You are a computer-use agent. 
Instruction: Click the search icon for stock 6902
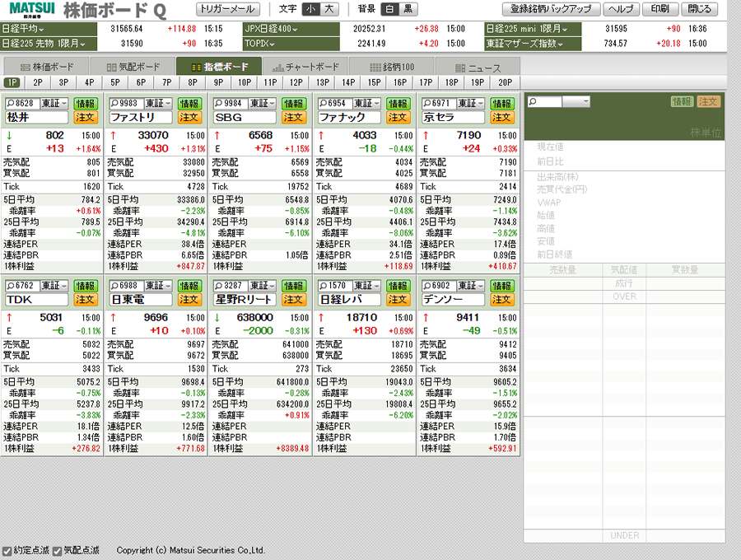[x=426, y=286]
